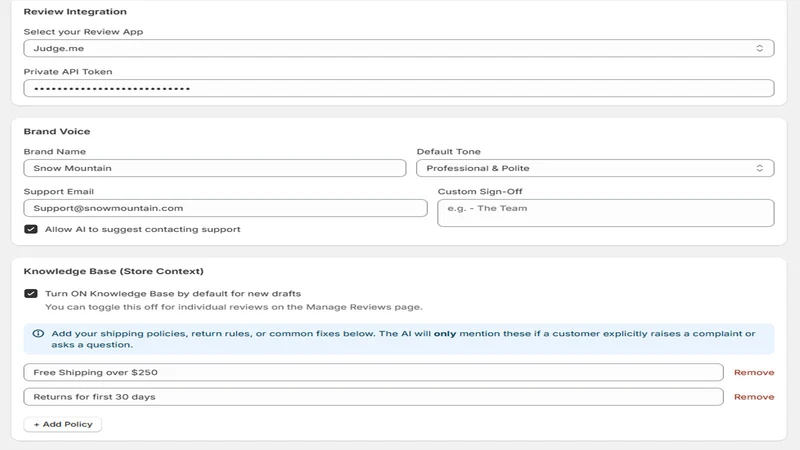The width and height of the screenshot is (800, 450).
Task: Click the Support Email label
Action: click(59, 192)
